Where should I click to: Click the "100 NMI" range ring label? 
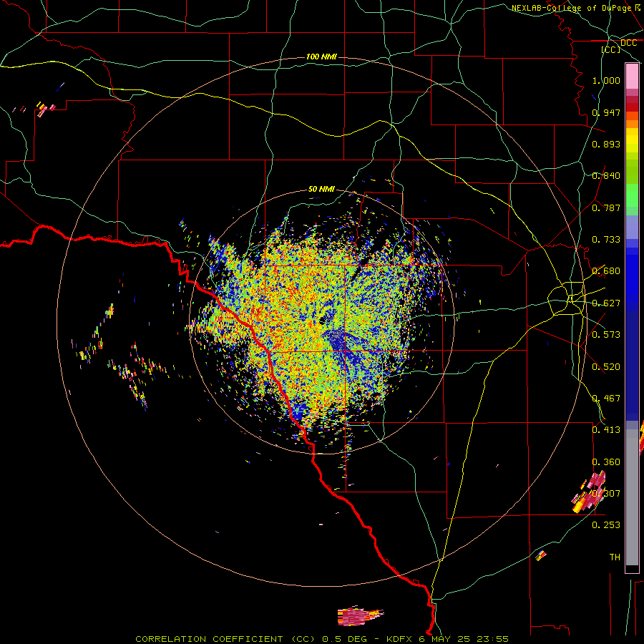321,57
